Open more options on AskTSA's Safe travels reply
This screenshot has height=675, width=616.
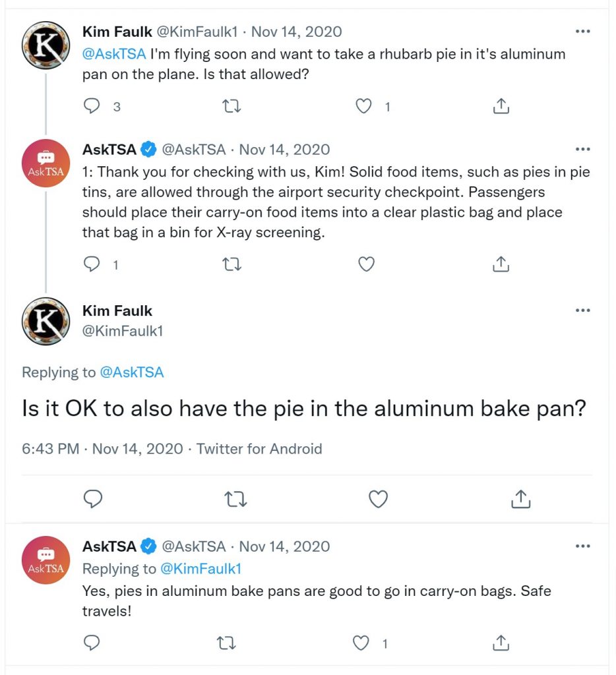pos(582,546)
